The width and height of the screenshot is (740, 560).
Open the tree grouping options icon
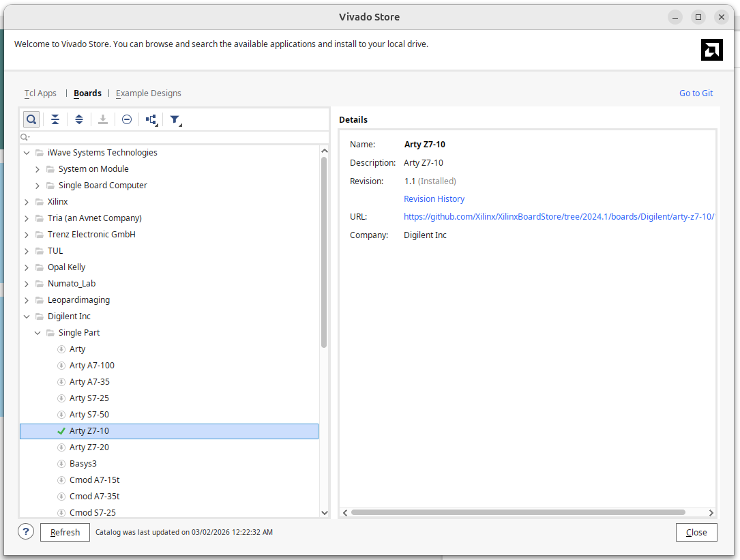(151, 120)
